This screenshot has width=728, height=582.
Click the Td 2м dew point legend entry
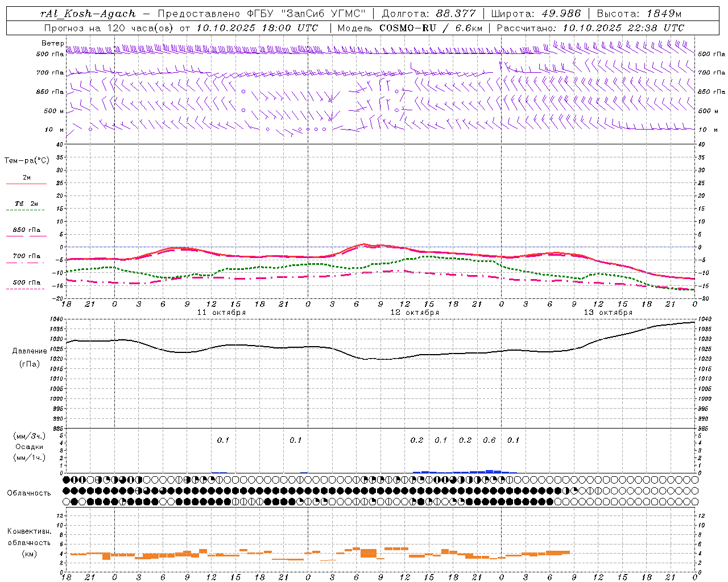26,203
